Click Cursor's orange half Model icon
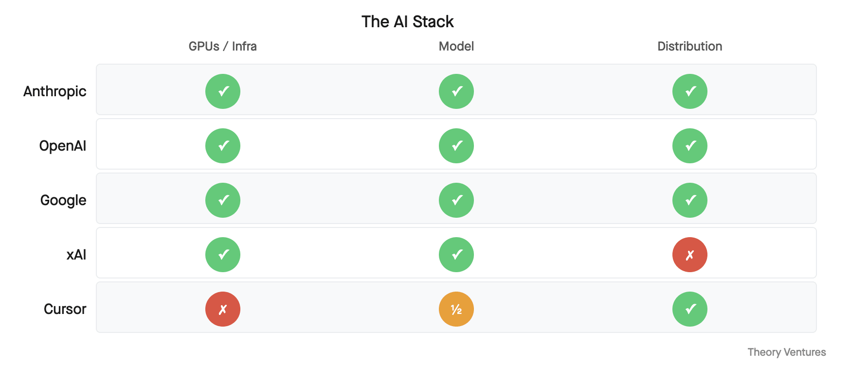Screen dimensions: 868x382 pos(456,309)
